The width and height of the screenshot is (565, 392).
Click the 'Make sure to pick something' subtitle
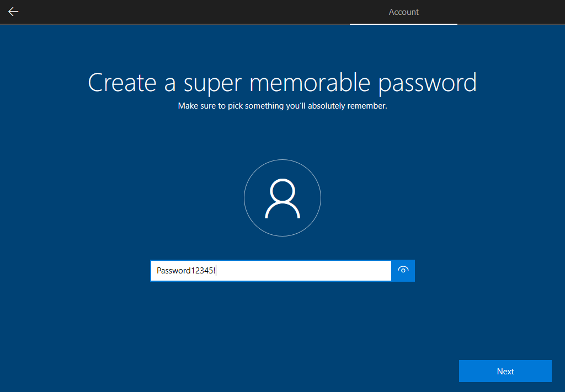point(282,106)
